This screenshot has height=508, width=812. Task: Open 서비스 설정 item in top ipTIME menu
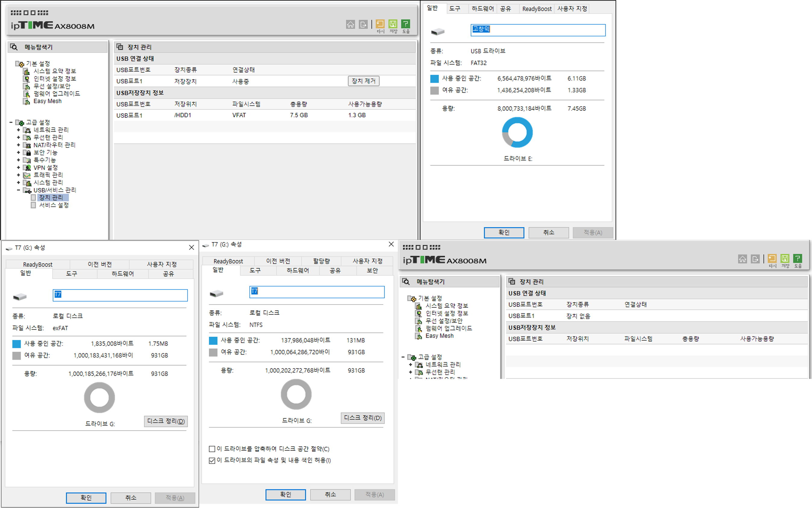(x=54, y=205)
